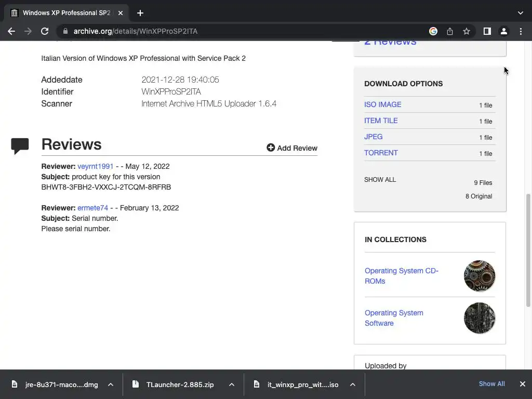Image resolution: width=532 pixels, height=399 pixels.
Task: Click the page vertical scrollbar thumb
Action: (x=528, y=250)
